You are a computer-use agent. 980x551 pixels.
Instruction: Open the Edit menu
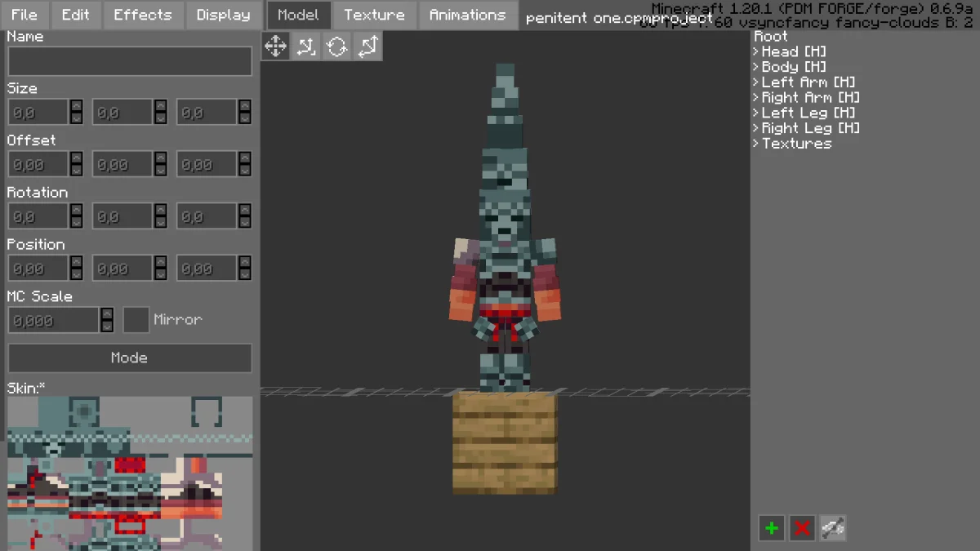coord(76,15)
